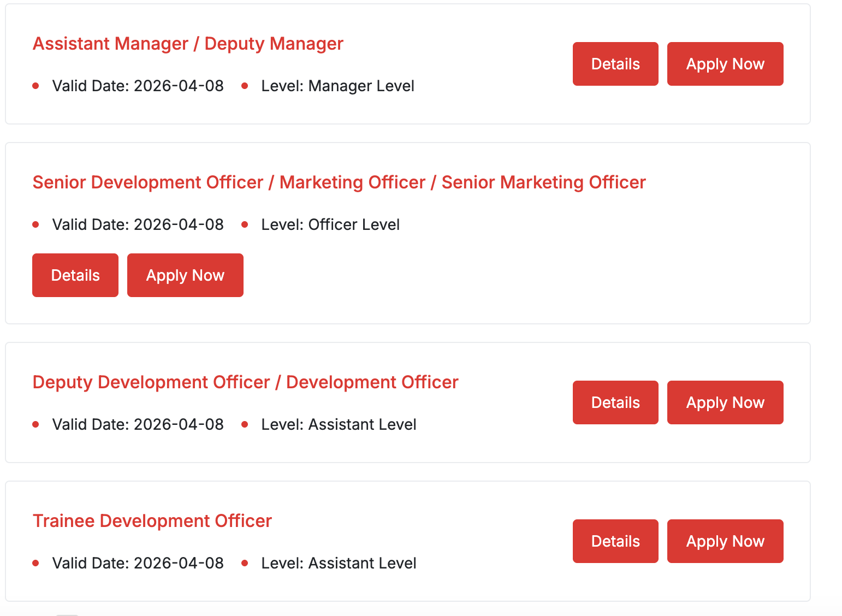Select Level: Assistant Level in Trainee posting
This screenshot has width=842, height=616.
(x=339, y=564)
